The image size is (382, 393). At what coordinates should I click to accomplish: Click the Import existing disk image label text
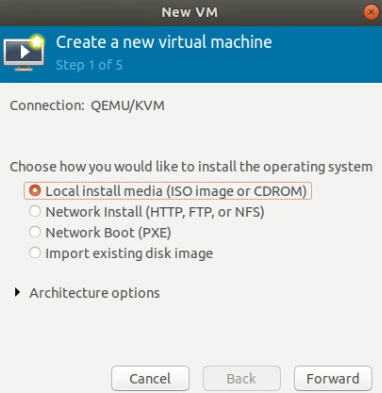tap(129, 253)
